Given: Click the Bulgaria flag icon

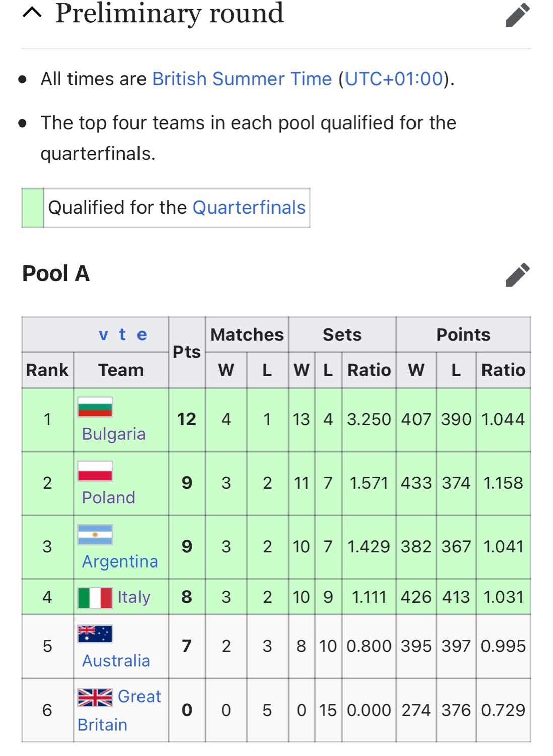Looking at the screenshot, I should coord(95,407).
